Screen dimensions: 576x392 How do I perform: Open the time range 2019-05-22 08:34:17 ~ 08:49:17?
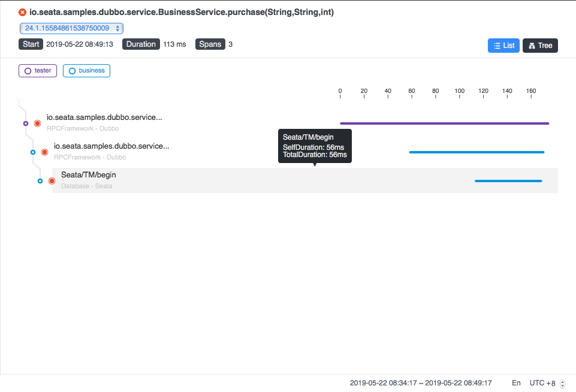[421, 383]
